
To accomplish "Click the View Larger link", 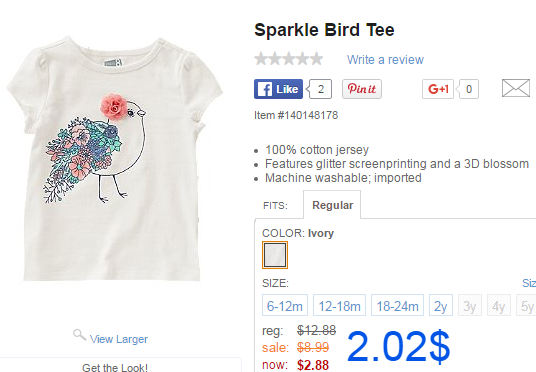I will [119, 339].
